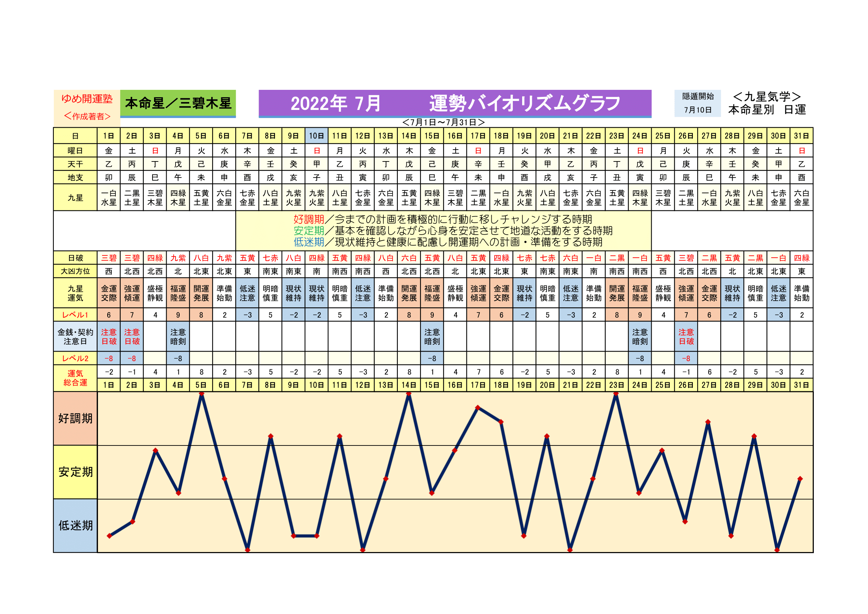Click the purple 運勢バイオリズムグラフ title banner
868x614 pixels.
click(x=455, y=103)
